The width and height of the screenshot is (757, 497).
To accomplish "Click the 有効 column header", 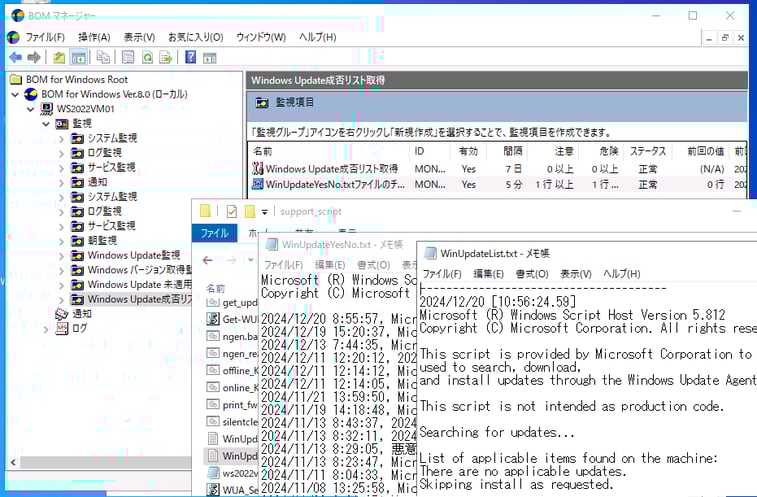I will point(468,151).
